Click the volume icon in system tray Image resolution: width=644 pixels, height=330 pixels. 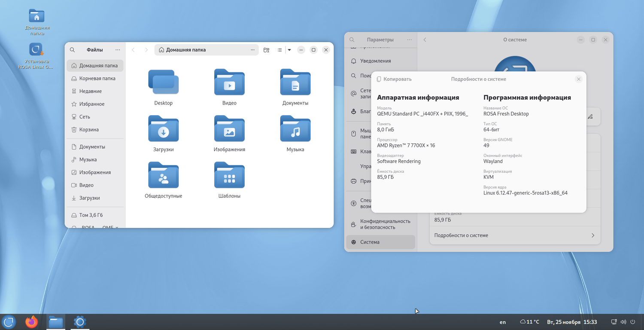[623, 322]
